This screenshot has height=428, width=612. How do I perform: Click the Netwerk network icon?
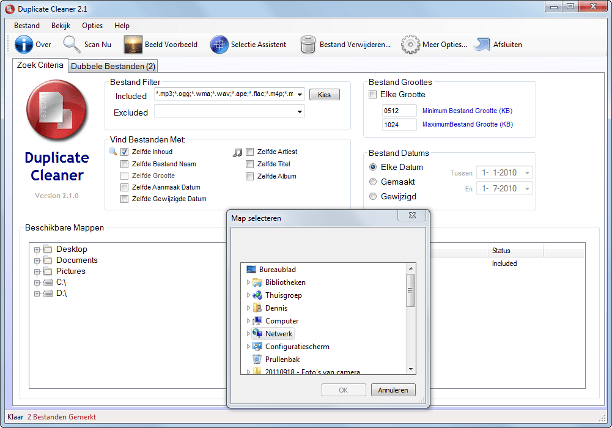[257, 333]
